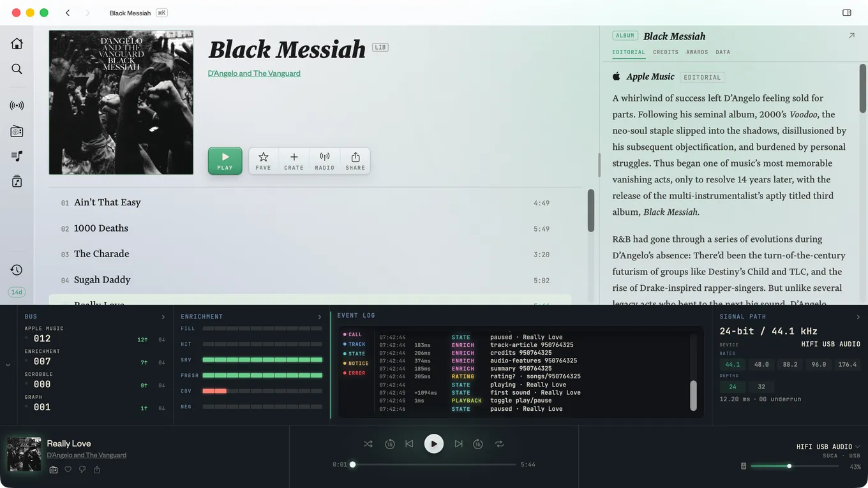Add album to a Crate
The width and height of the screenshot is (868, 488).
click(294, 161)
